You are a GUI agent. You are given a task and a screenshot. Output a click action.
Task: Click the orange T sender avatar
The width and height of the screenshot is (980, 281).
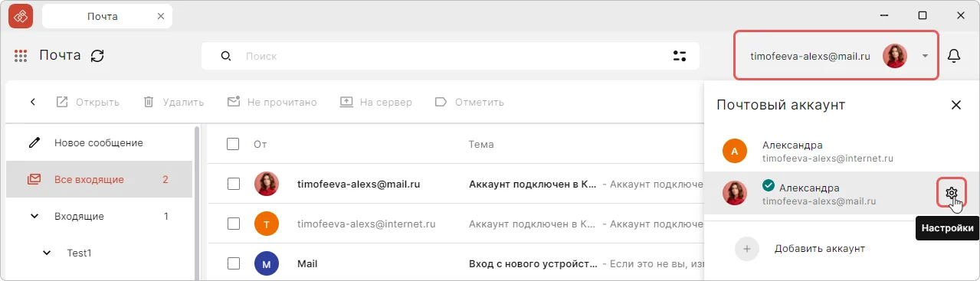pos(267,224)
